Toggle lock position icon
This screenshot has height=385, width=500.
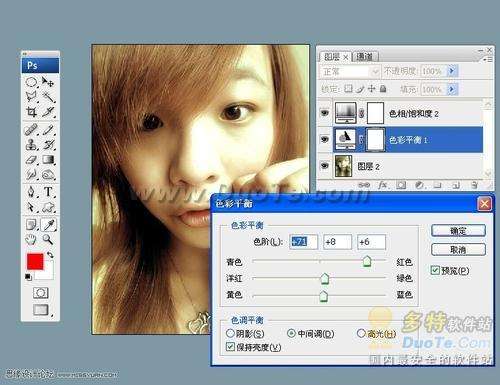371,89
